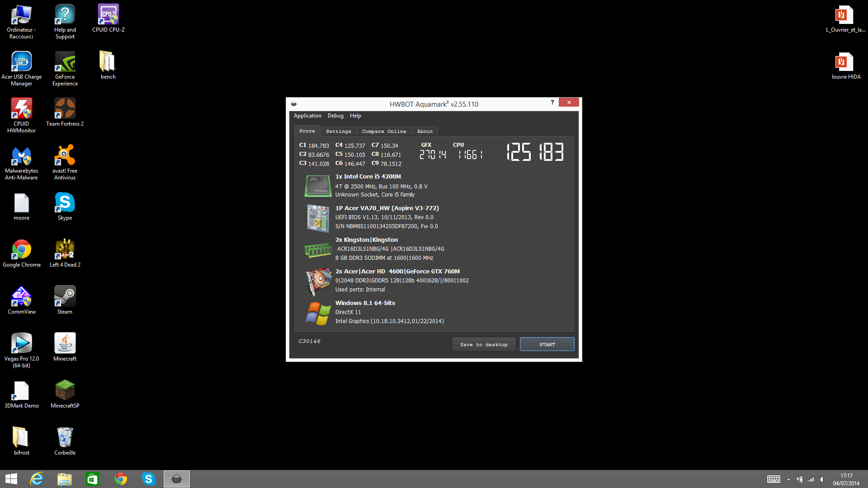The width and height of the screenshot is (868, 488).
Task: Launch Steam desktop icon
Action: [x=65, y=300]
